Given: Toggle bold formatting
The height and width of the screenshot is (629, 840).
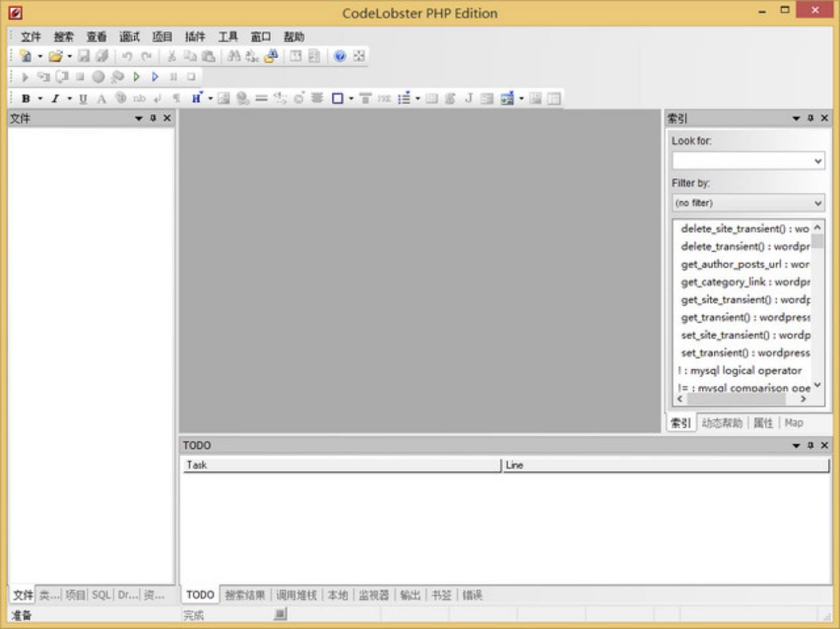Looking at the screenshot, I should [25, 98].
